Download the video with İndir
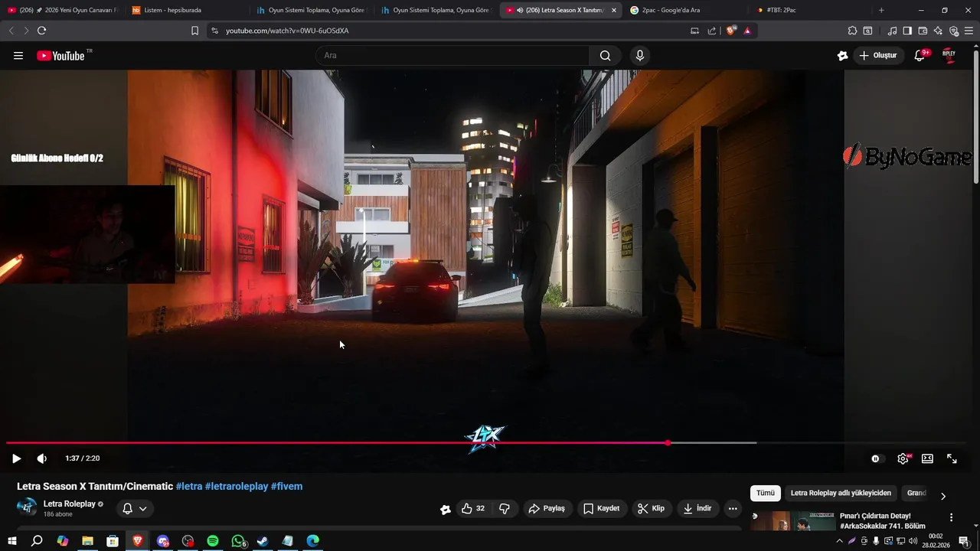Image resolution: width=980 pixels, height=551 pixels. click(x=697, y=508)
